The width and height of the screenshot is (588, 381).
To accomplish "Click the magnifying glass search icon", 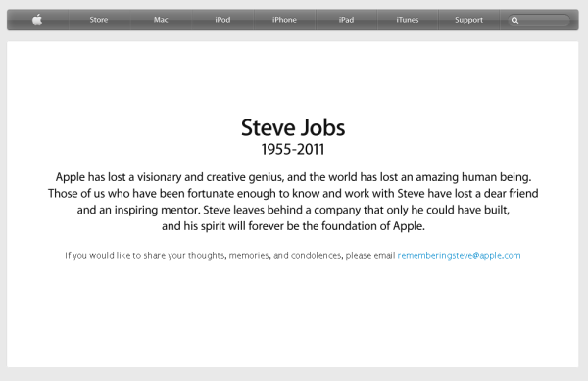I will (514, 21).
